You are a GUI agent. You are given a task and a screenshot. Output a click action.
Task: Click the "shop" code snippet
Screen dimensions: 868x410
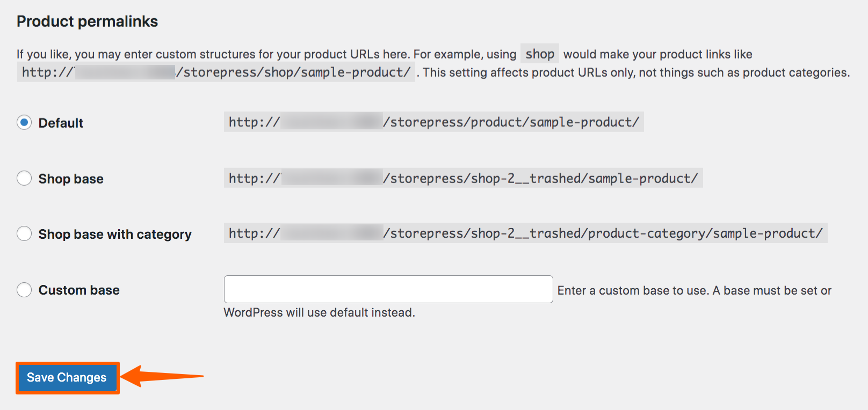pyautogui.click(x=539, y=54)
